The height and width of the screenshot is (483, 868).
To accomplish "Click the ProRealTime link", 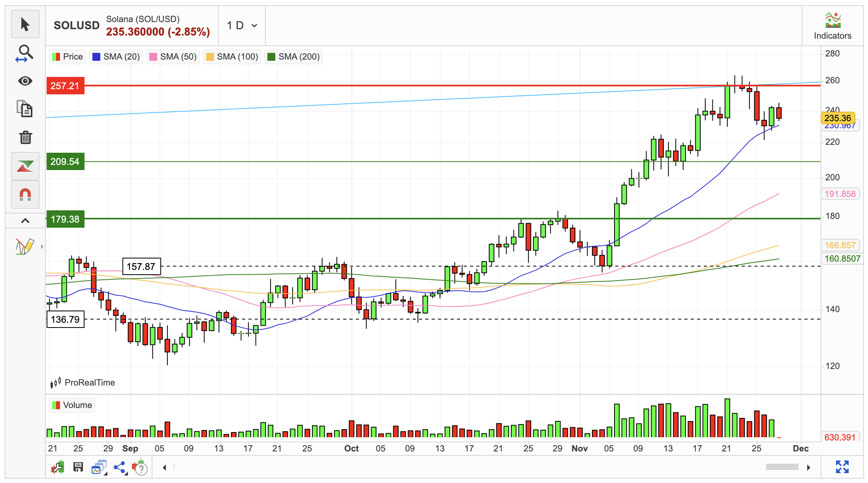I will pyautogui.click(x=83, y=382).
